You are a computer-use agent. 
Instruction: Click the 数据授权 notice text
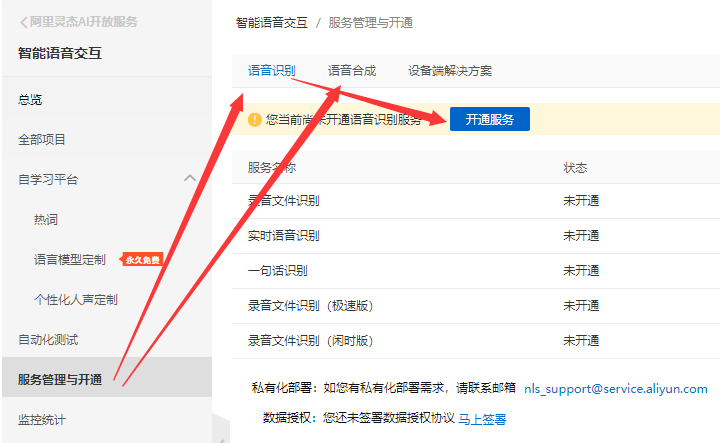coord(359,418)
